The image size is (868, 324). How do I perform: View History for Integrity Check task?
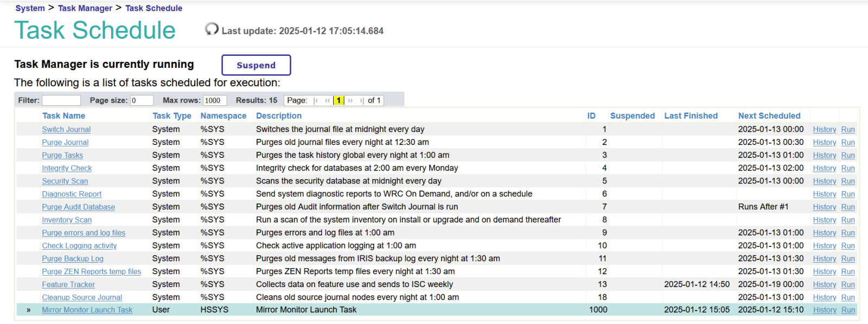824,168
